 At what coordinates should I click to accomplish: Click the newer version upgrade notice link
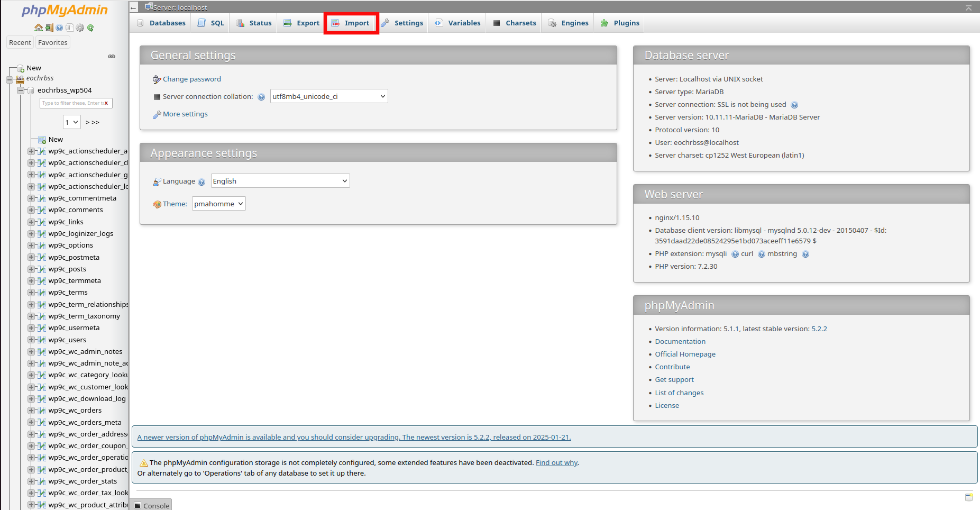(354, 438)
